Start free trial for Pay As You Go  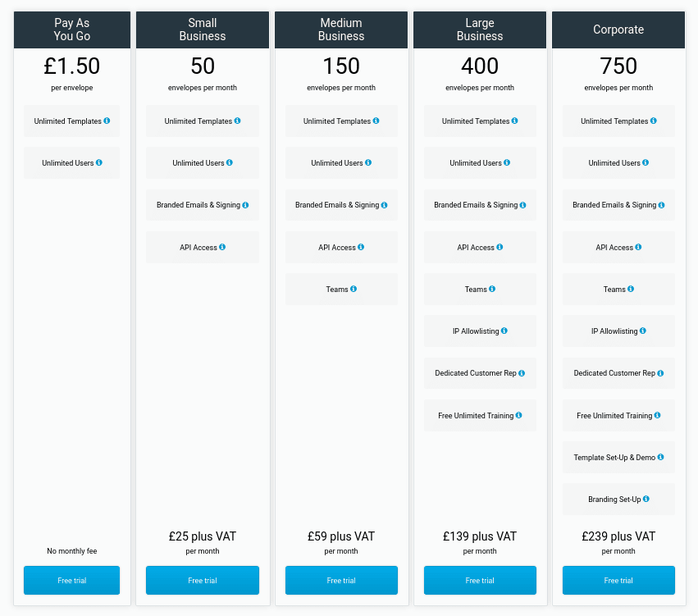pos(71,580)
